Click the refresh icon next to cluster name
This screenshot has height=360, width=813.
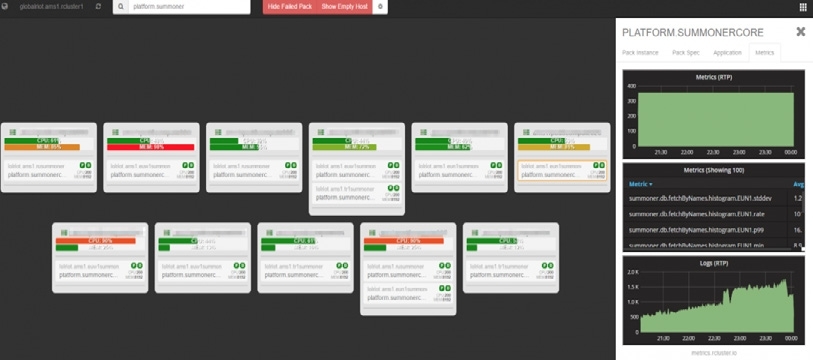coord(99,7)
